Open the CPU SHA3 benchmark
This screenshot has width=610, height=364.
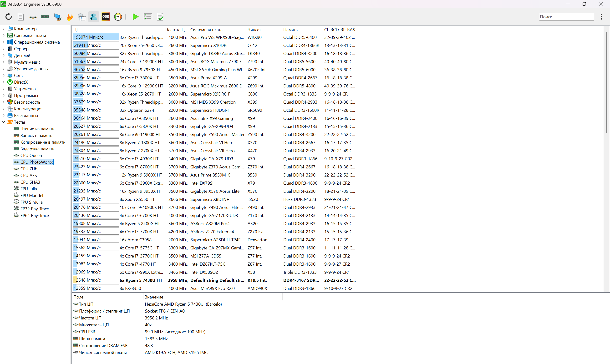point(30,182)
